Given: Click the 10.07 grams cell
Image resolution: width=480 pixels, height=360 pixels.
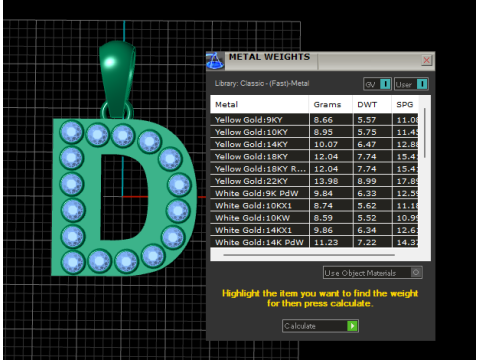Looking at the screenshot, I should click(331, 144).
